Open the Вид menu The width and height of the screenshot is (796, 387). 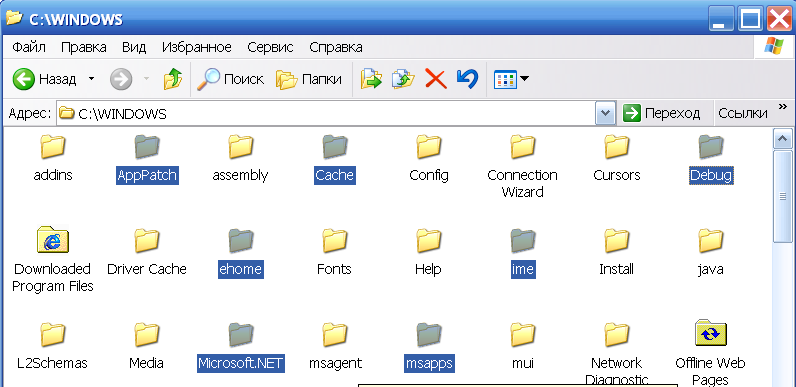[134, 47]
